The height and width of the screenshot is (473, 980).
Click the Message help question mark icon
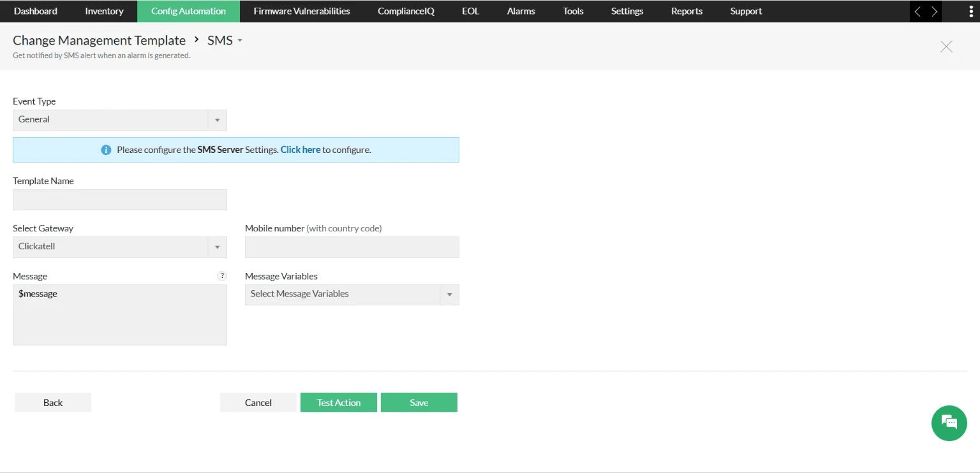222,276
